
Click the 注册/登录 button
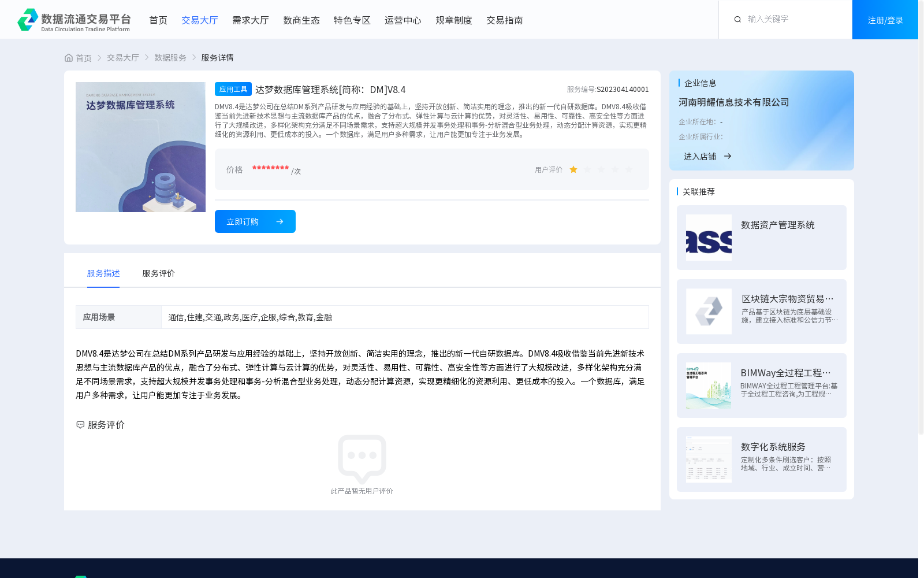pyautogui.click(x=885, y=19)
